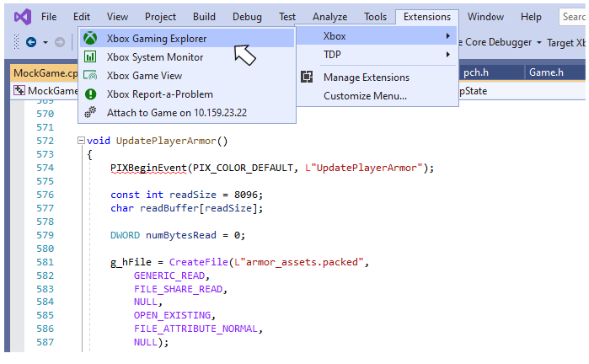The height and width of the screenshot is (364, 589).
Task: Click the g_hFile variable
Action: [131, 262]
